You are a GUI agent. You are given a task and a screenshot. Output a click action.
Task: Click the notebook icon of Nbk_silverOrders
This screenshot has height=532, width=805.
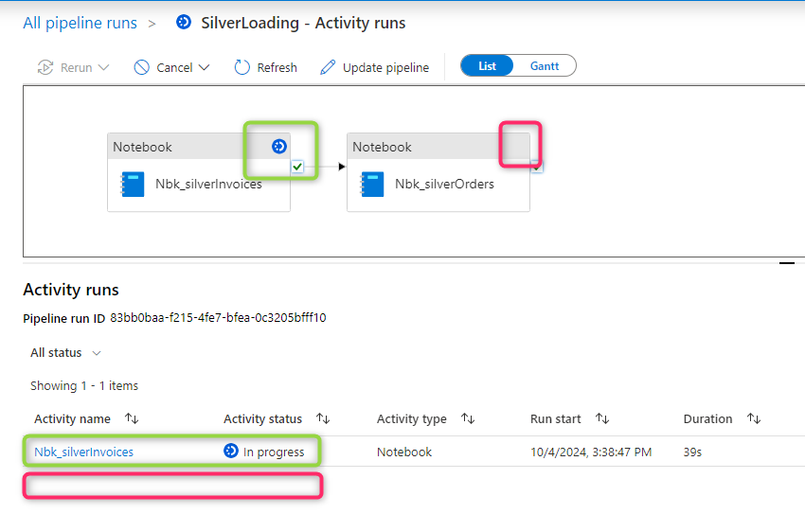click(371, 185)
